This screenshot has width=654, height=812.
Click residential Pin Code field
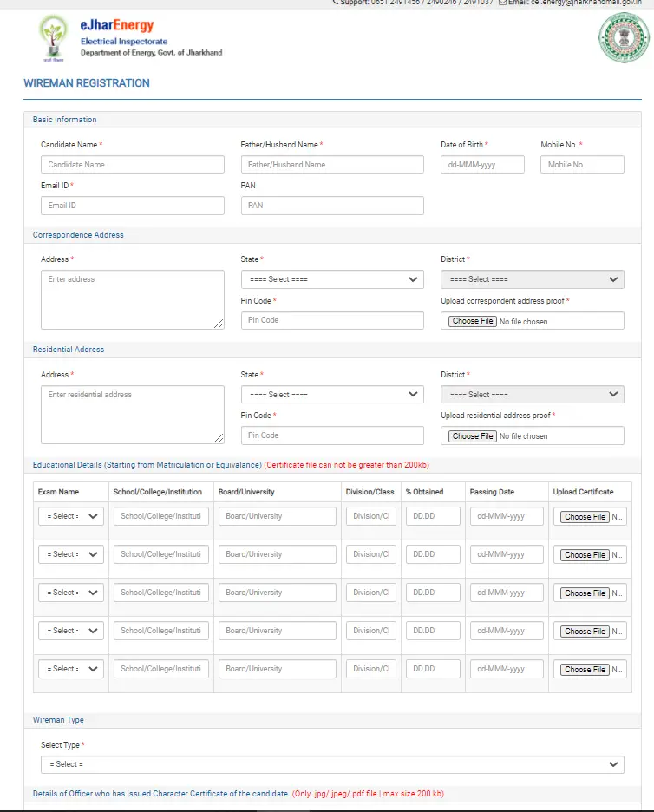tap(332, 435)
